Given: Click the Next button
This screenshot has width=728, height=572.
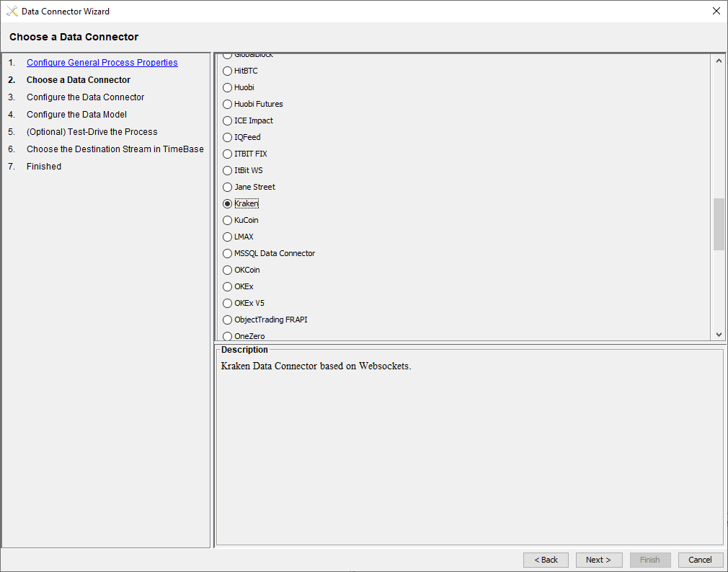Looking at the screenshot, I should 598,560.
